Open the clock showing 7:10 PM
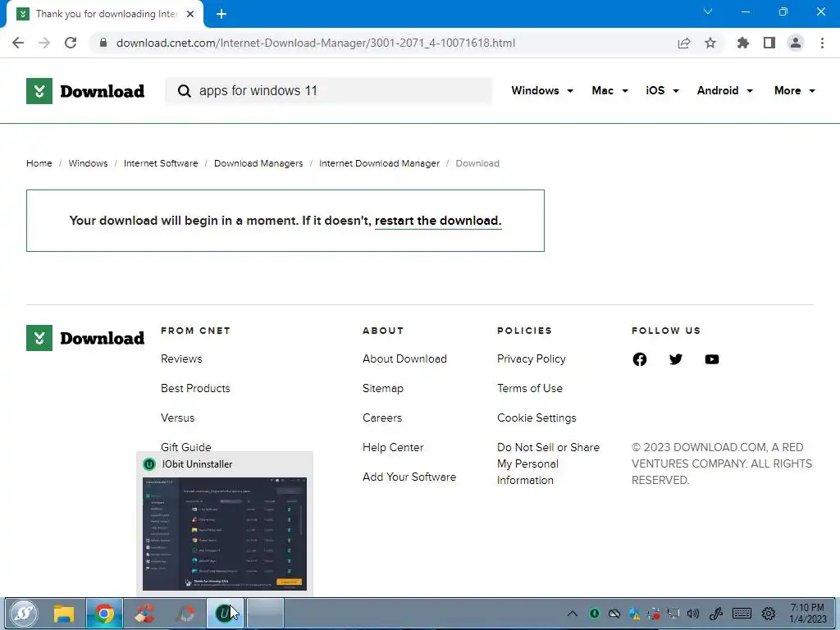Screen dimensions: 840x630 [x=807, y=614]
